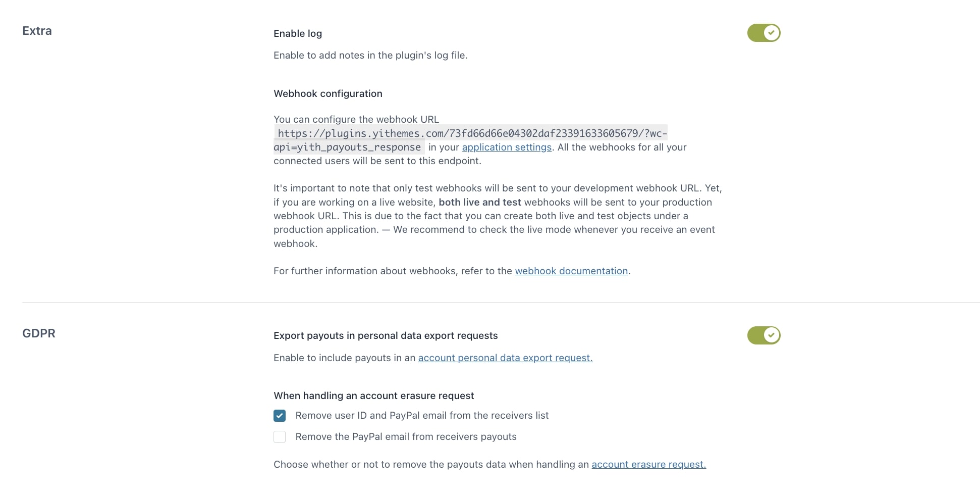The width and height of the screenshot is (980, 495).
Task: Click the 'Export payouts in personal data export requests' title
Action: 386,336
